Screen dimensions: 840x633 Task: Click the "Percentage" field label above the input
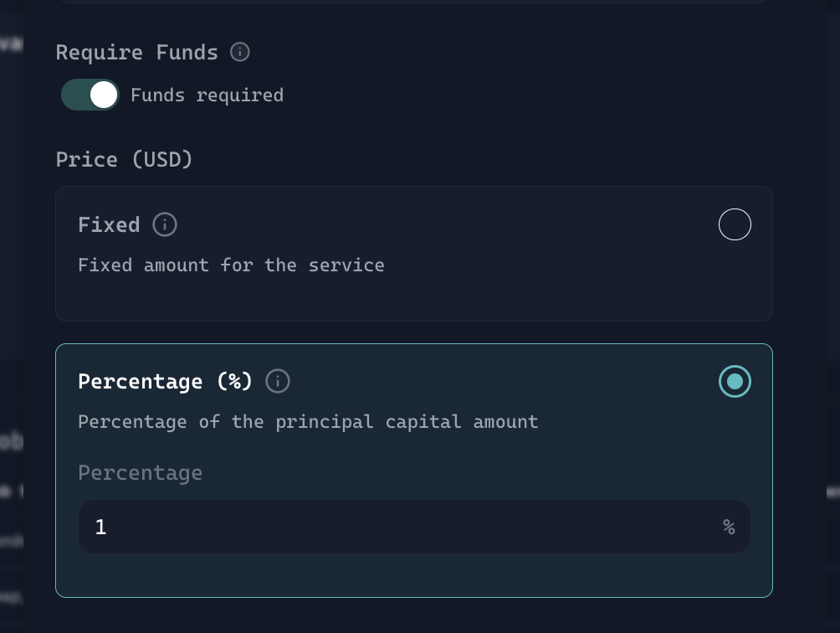pyautogui.click(x=140, y=472)
